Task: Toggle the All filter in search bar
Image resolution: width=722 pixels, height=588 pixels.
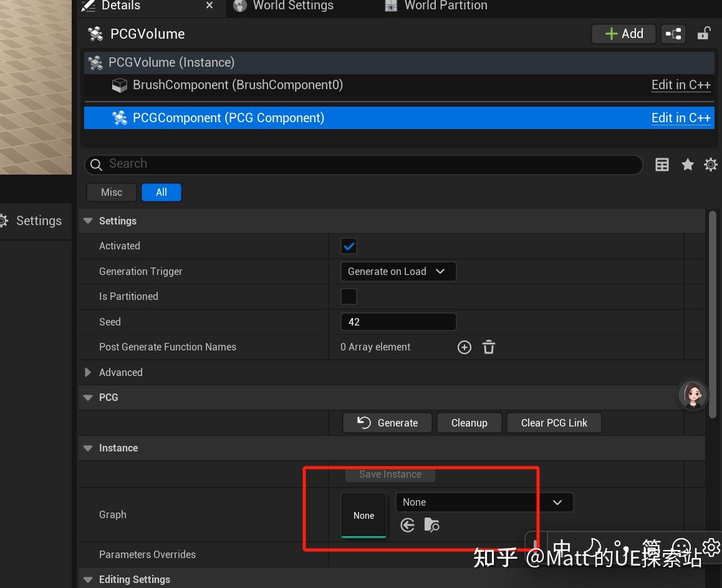Action: (x=161, y=192)
